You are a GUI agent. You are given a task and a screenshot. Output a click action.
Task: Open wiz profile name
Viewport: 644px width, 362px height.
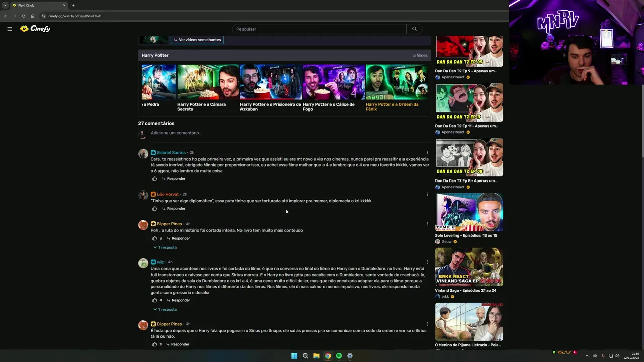[x=160, y=262]
